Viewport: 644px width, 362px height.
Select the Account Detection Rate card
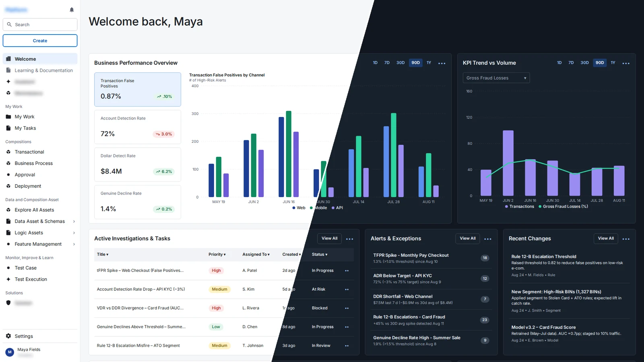click(138, 127)
